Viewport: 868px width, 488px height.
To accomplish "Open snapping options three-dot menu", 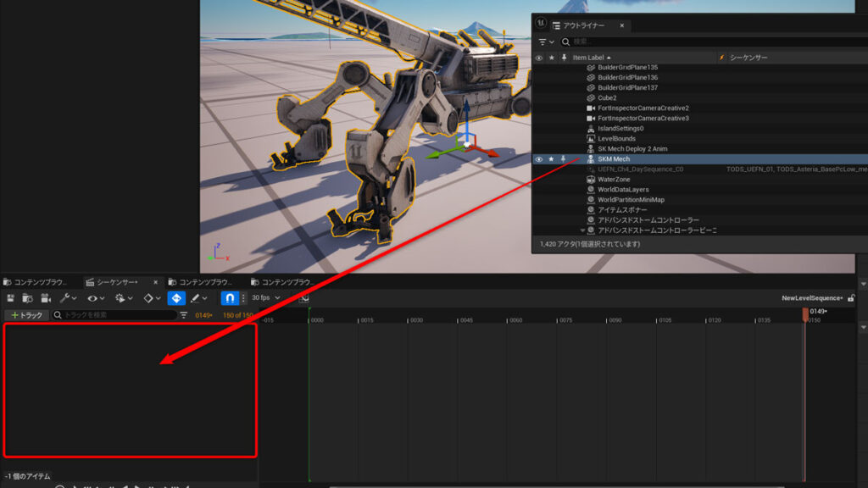I will pyautogui.click(x=243, y=298).
